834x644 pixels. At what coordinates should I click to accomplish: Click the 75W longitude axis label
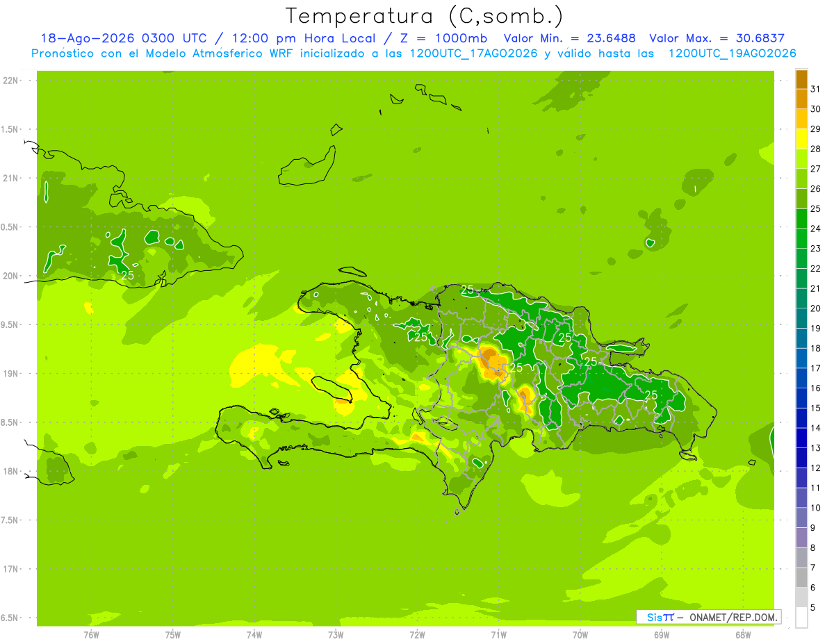(x=173, y=634)
